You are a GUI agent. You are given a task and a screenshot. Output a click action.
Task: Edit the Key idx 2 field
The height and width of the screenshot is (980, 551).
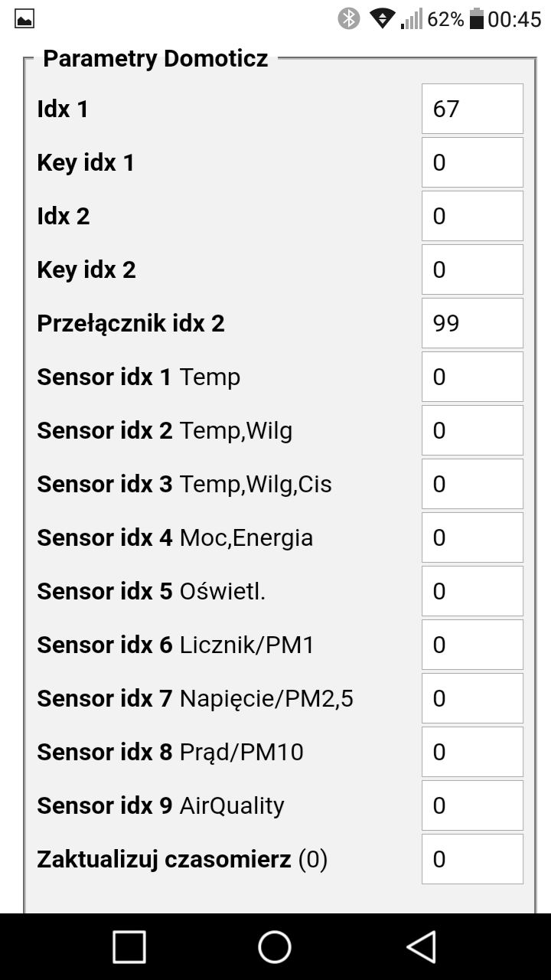pos(472,269)
